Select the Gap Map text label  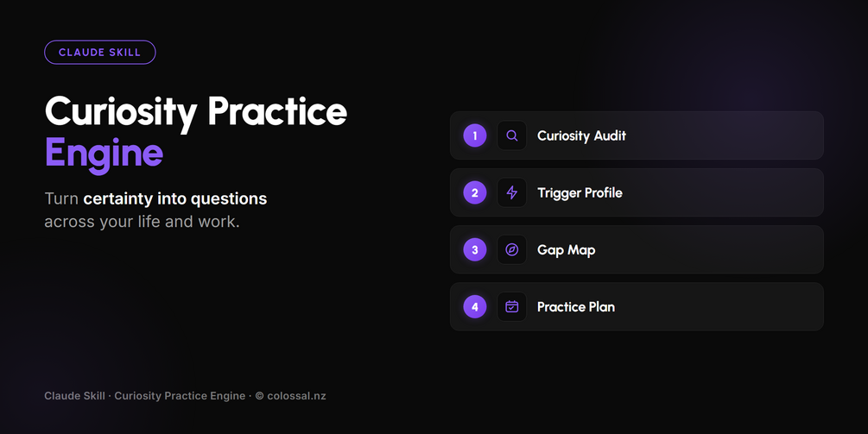click(567, 250)
